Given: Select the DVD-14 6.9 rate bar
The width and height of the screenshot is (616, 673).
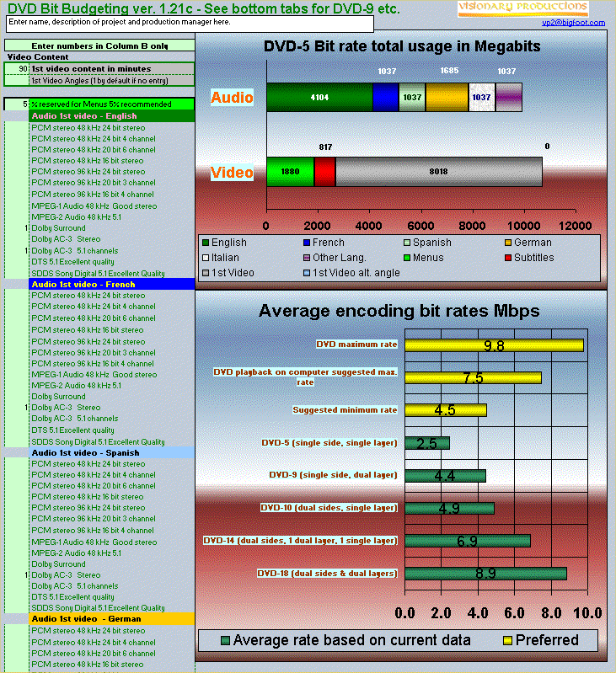Looking at the screenshot, I should click(468, 541).
